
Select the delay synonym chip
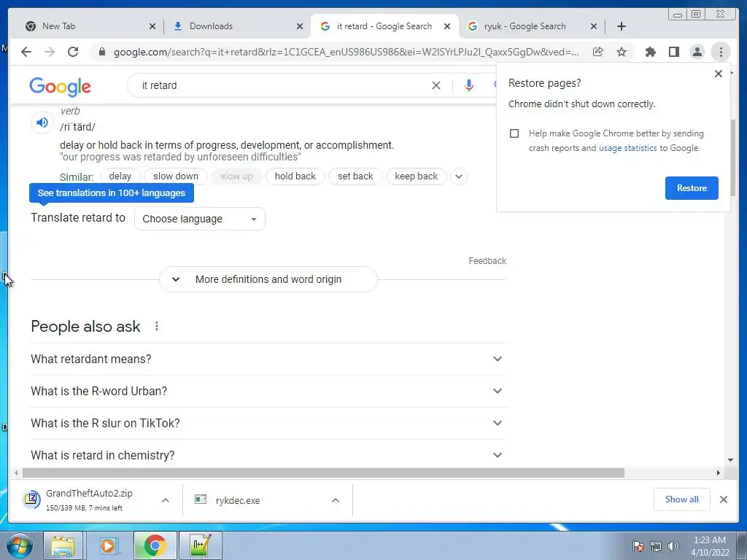pos(120,176)
